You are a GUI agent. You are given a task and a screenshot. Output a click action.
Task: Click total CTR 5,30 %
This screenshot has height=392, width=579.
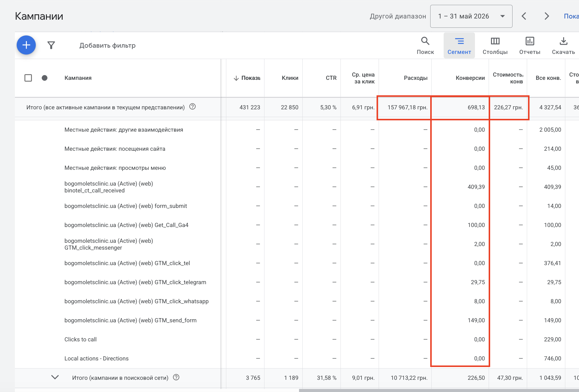pos(328,107)
